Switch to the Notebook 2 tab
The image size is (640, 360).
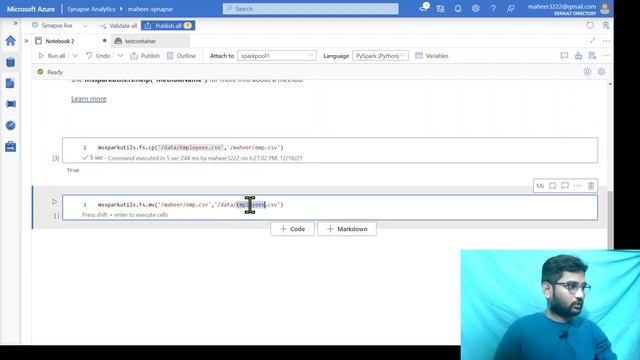tap(60, 41)
